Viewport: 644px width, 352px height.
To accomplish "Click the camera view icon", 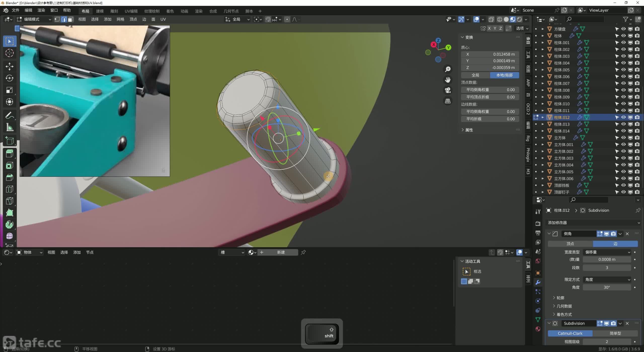I will click(x=448, y=90).
